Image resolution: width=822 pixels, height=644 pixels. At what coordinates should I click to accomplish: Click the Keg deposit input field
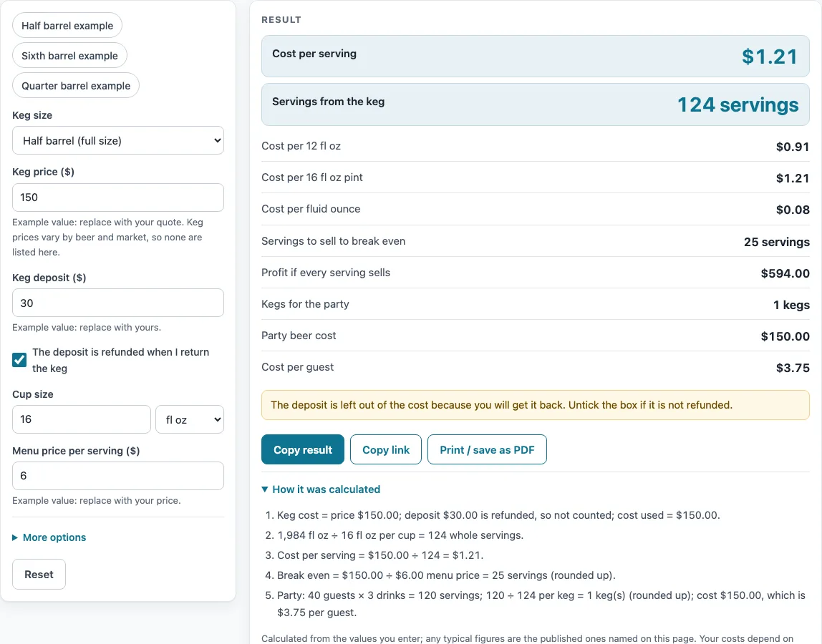[x=118, y=303]
